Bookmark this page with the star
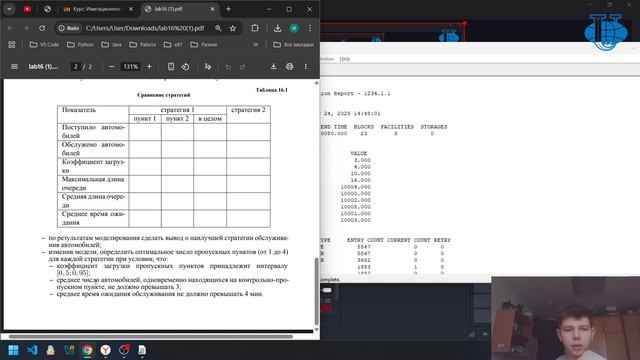 tap(233, 28)
